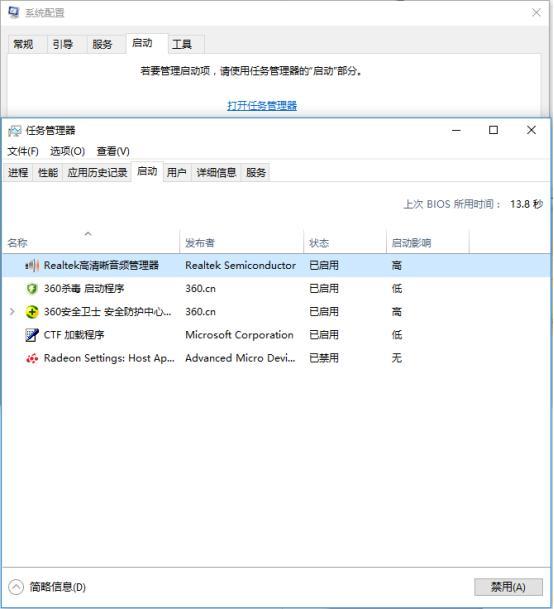Select the 360杀毒 green shield icon
The height and width of the screenshot is (609, 554).
[32, 289]
